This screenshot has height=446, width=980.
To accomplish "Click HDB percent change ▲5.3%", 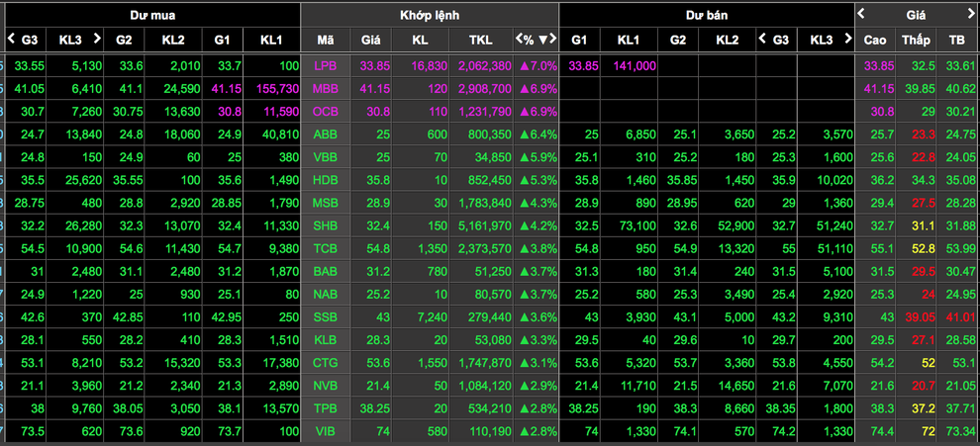I will 539,180.
